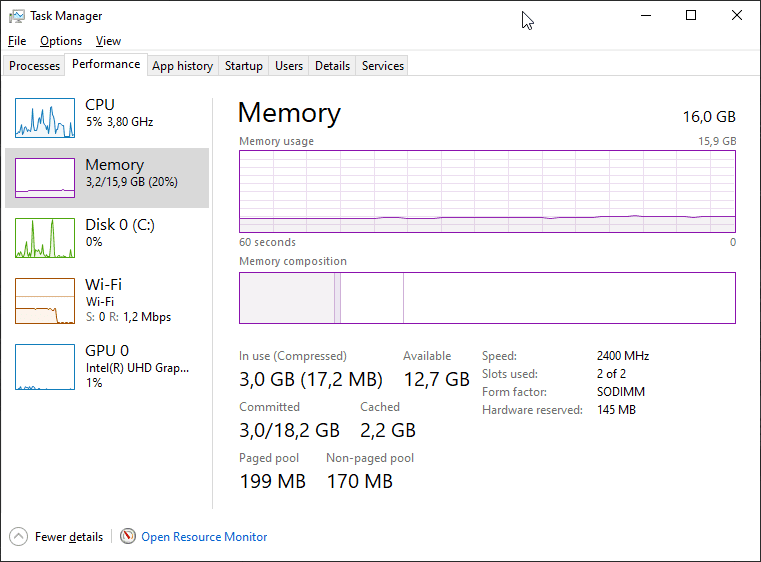Open the Disk 0 (C:) performance graph

45,238
